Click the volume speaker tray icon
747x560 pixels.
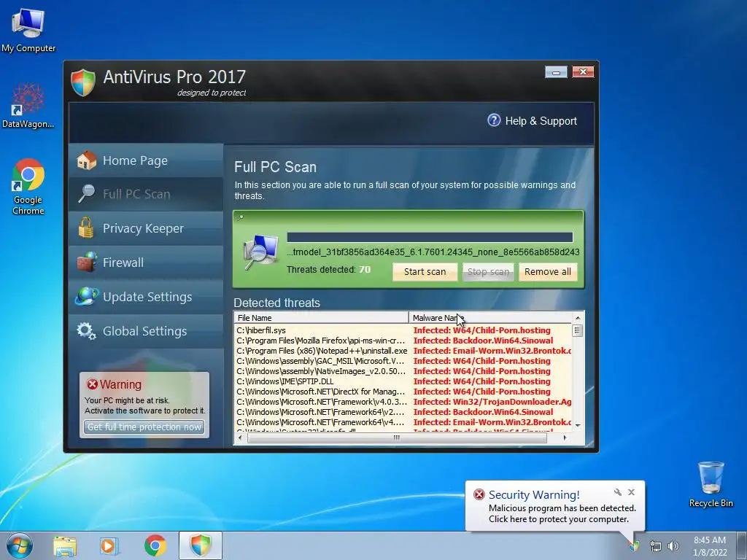[x=673, y=546]
